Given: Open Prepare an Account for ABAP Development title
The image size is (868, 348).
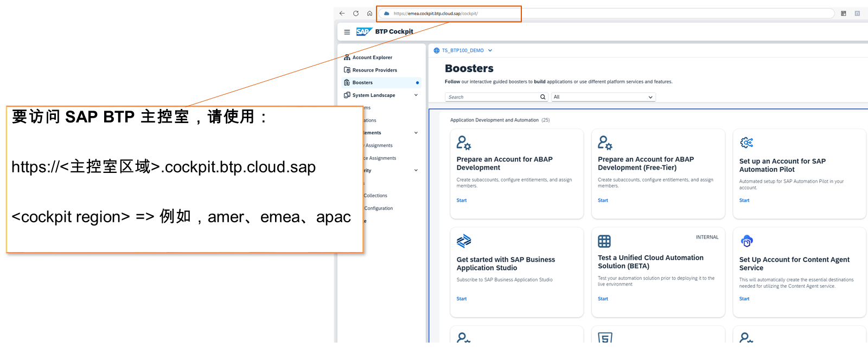Looking at the screenshot, I should (505, 164).
